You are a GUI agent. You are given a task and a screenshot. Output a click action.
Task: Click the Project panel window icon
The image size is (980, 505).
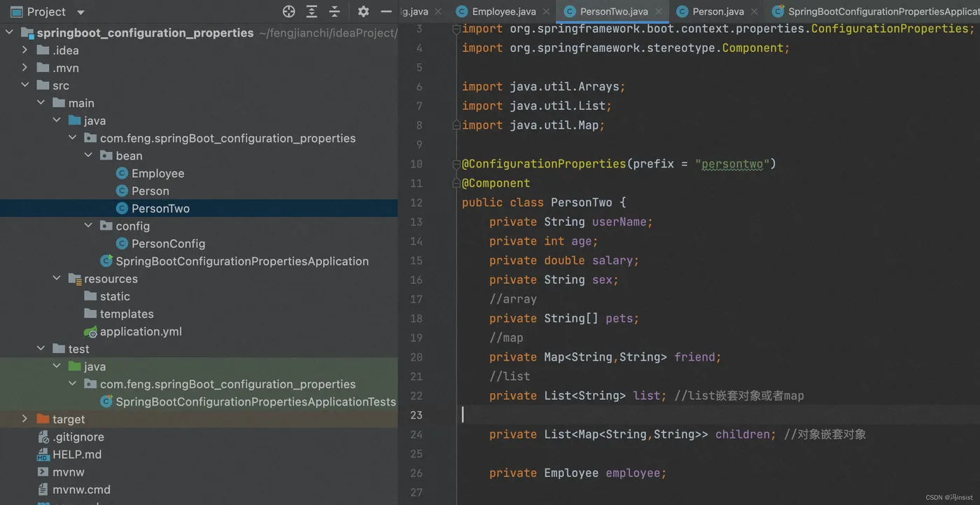(x=16, y=12)
